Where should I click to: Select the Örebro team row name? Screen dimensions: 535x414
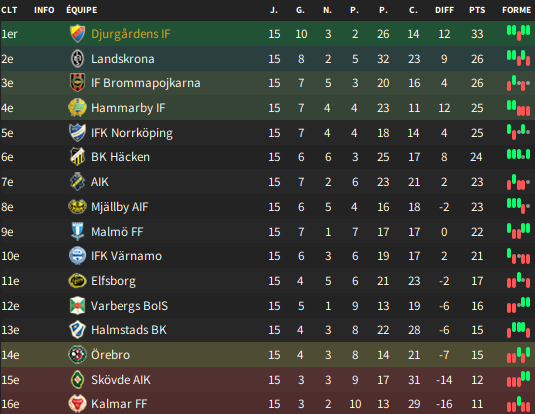[111, 355]
